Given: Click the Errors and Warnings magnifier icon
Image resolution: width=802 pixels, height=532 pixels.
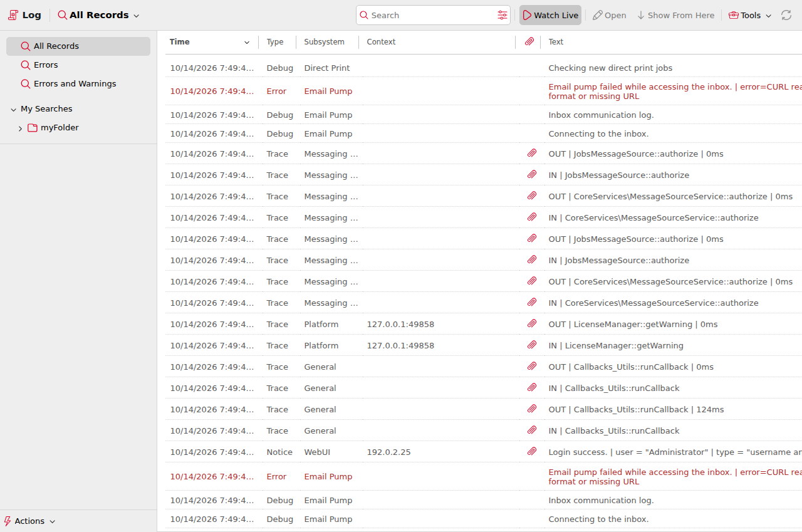Looking at the screenshot, I should 26,84.
